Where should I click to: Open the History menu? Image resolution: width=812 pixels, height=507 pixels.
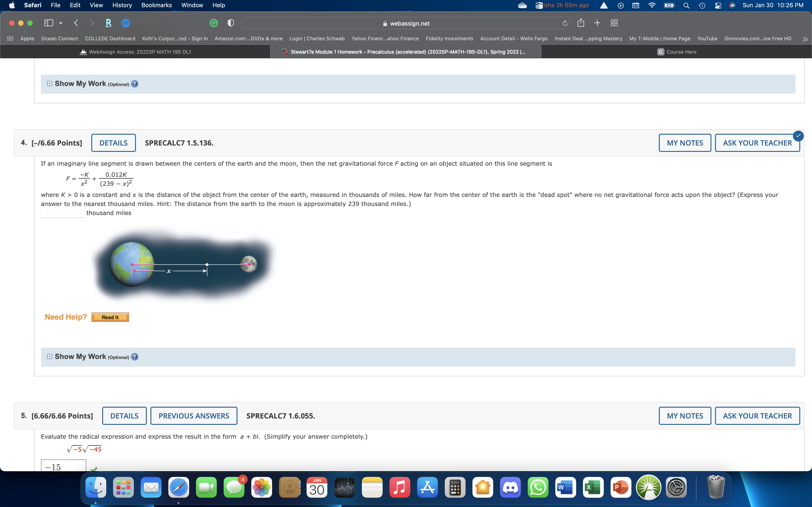pos(122,5)
